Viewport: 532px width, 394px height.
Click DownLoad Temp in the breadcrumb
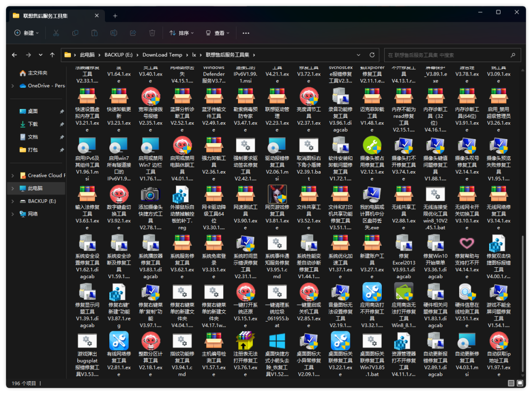[x=162, y=55]
